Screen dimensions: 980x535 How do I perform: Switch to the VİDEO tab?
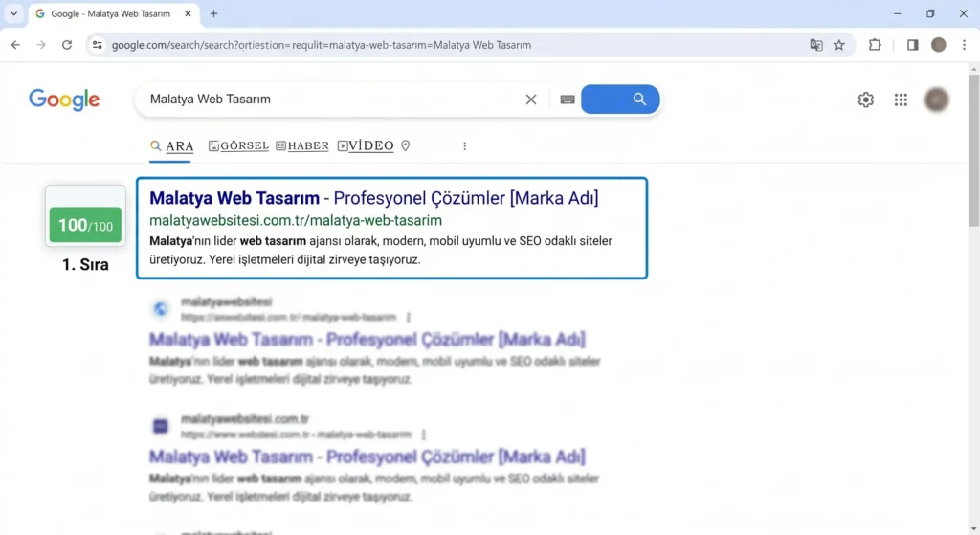(x=366, y=146)
